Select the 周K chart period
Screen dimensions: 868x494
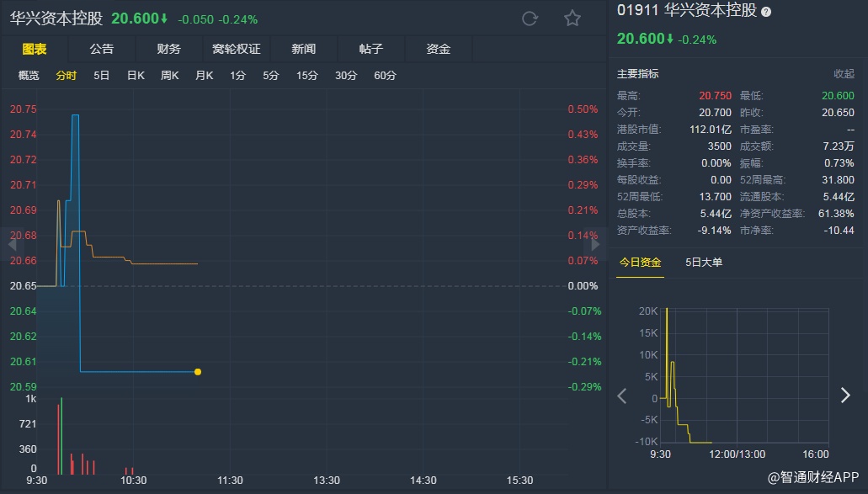tap(170, 76)
